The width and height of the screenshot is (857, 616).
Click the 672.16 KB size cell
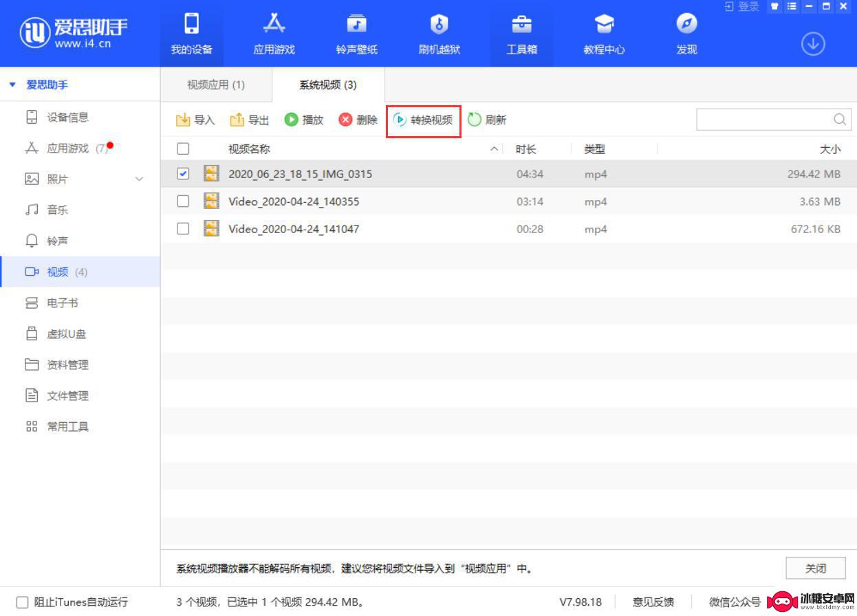pos(816,229)
